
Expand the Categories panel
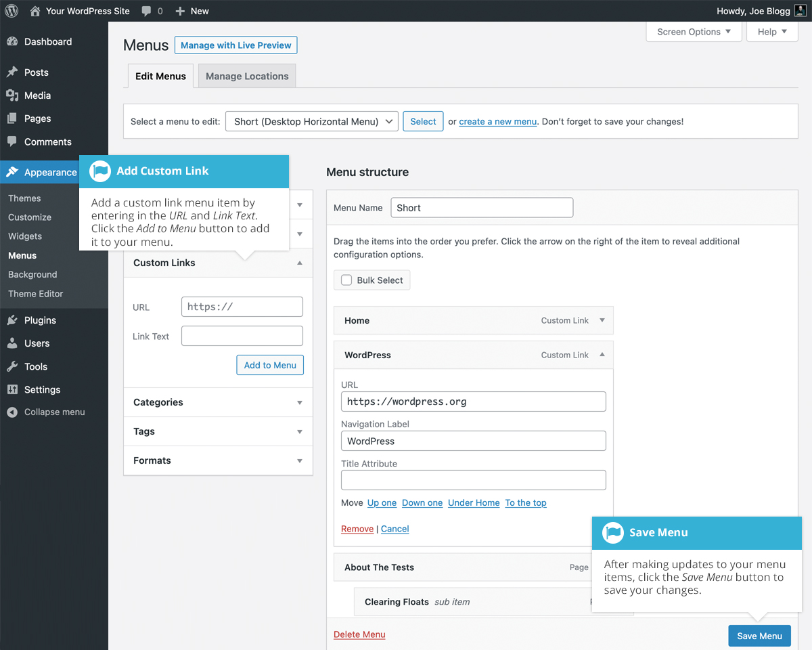tap(300, 402)
